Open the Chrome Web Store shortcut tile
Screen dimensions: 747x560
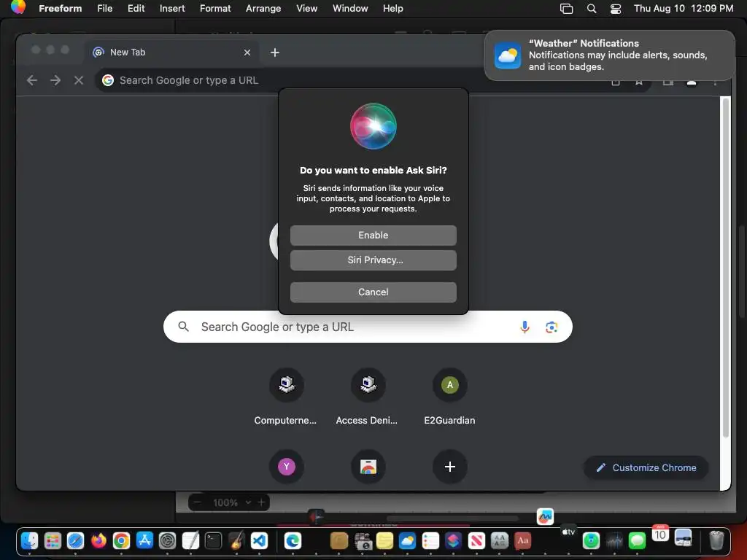[368, 467]
